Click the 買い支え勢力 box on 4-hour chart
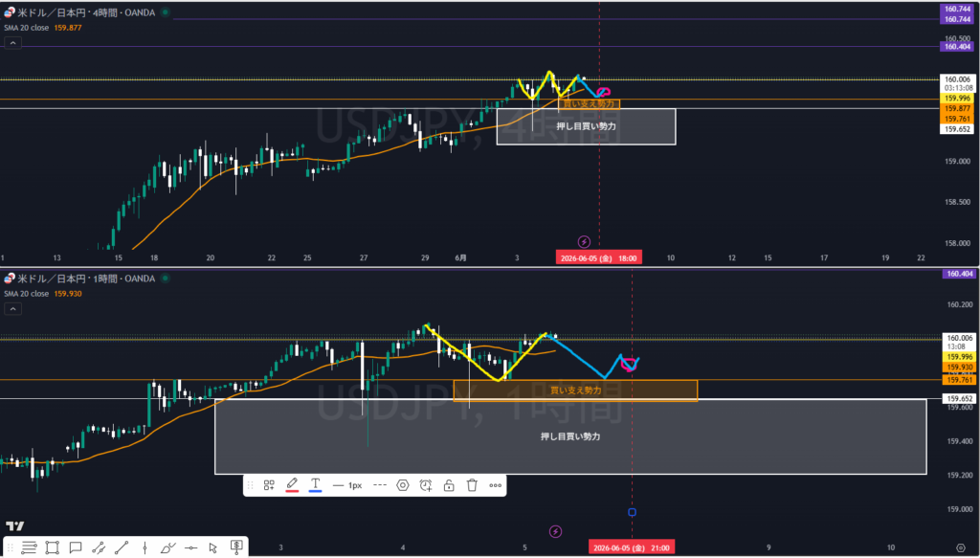The height and width of the screenshot is (558, 980). point(589,103)
